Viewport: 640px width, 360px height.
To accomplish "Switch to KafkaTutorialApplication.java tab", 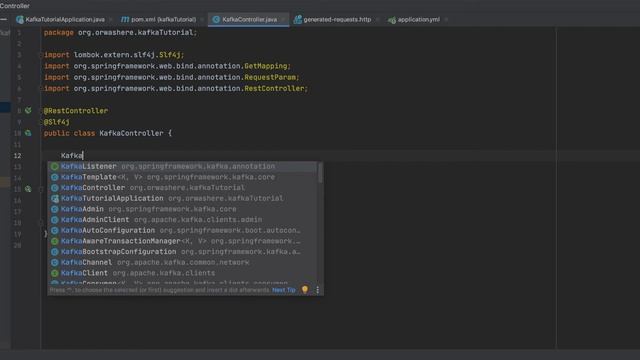I will click(65, 20).
